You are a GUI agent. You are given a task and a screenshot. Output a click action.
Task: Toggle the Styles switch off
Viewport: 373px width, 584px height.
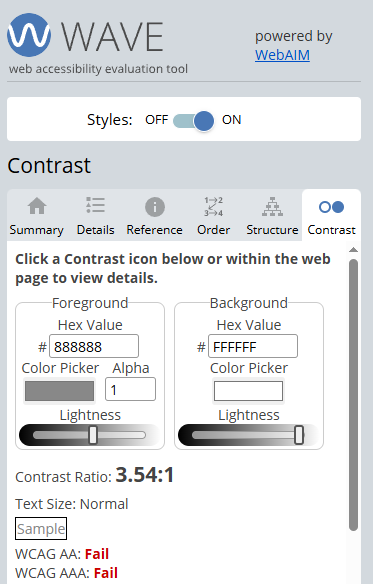click(193, 120)
